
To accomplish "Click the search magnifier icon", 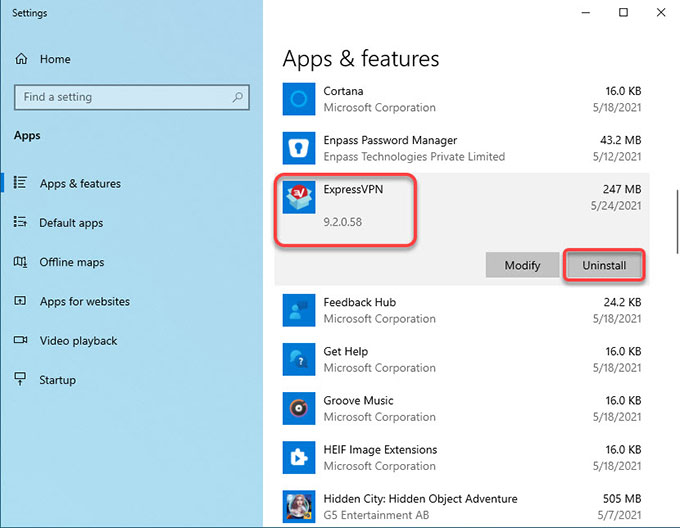I will click(x=237, y=97).
